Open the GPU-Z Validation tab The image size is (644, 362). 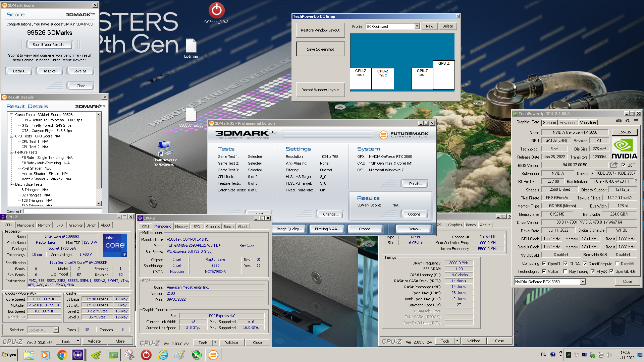coord(588,123)
